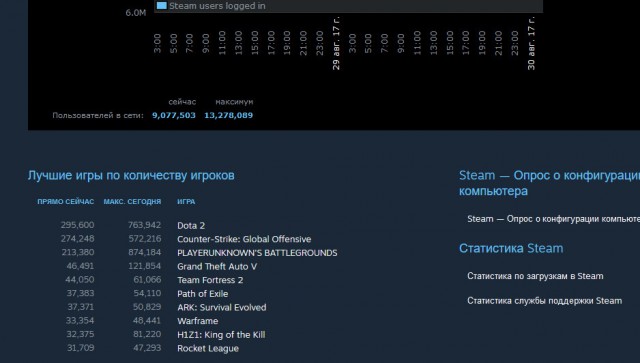Screen dimensions: 640x363
Task: Click the 30 авг. 17 г. axis label
Action: (531, 43)
